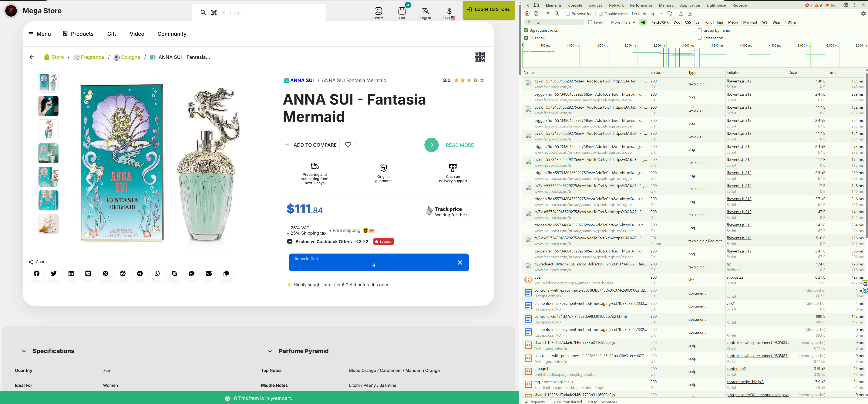
Task: Share via email envelope icon
Action: point(209,273)
